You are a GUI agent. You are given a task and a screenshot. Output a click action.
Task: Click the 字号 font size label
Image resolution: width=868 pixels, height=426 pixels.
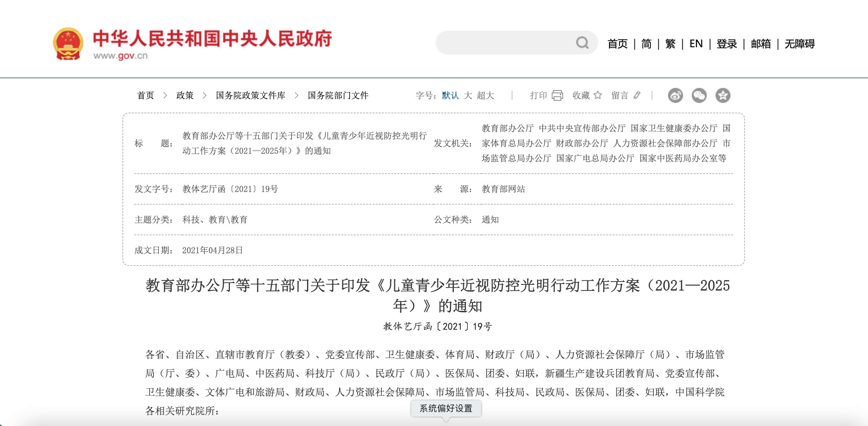[426, 95]
